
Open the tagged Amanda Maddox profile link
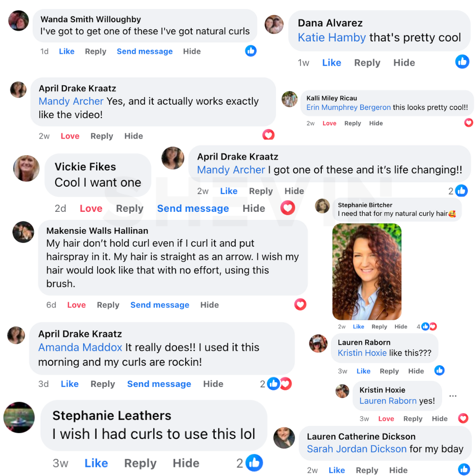pos(80,347)
